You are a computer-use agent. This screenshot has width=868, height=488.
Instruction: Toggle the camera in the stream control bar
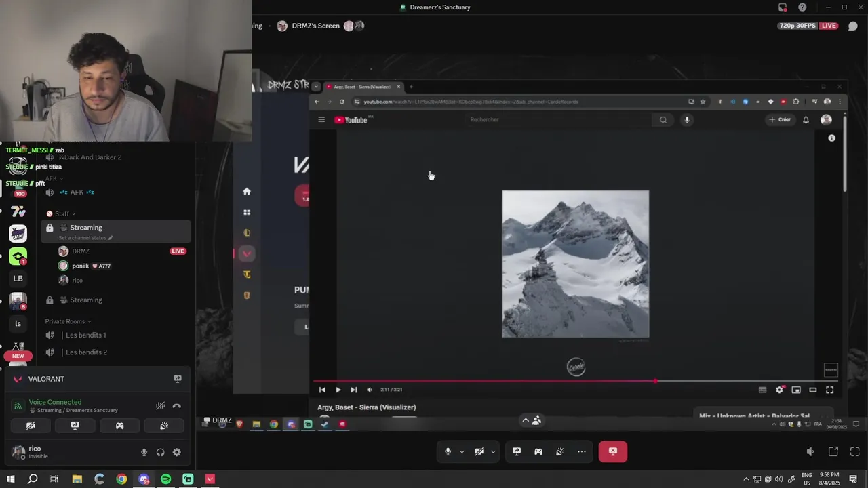point(479,451)
